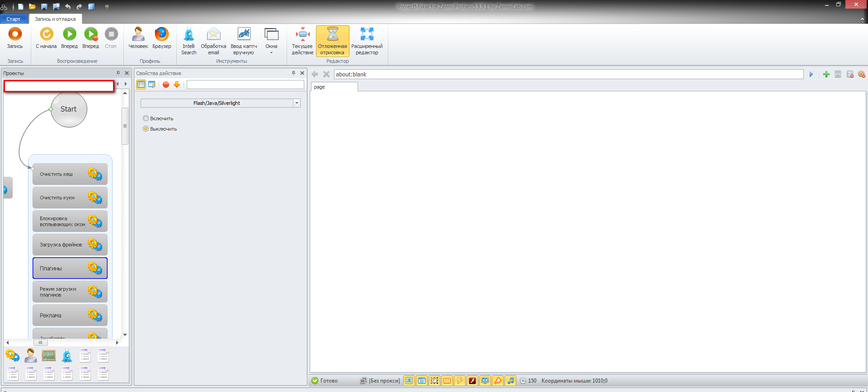This screenshot has width=868, height=392.
Task: Navigate with the blue go arrow
Action: tap(811, 74)
